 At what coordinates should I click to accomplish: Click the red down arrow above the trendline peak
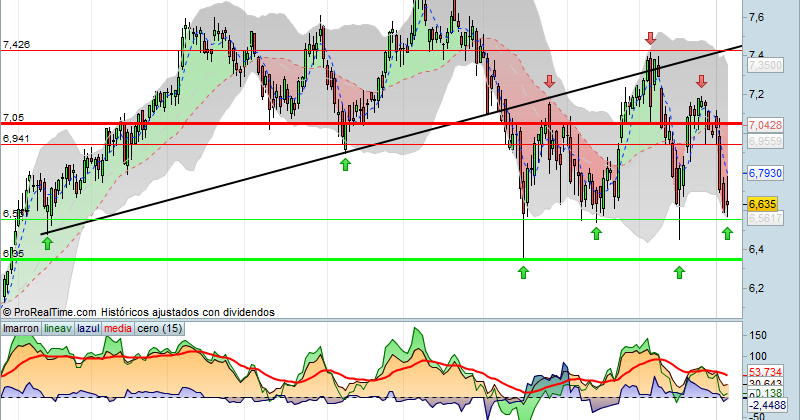pyautogui.click(x=650, y=38)
